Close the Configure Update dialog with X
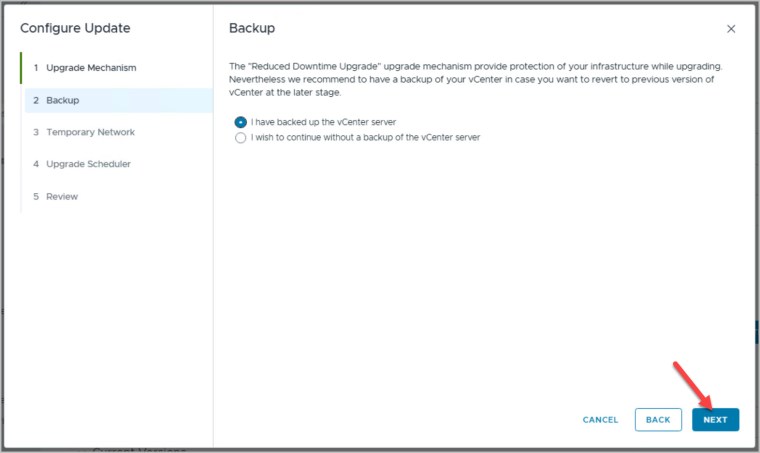Image resolution: width=760 pixels, height=453 pixels. [x=731, y=29]
